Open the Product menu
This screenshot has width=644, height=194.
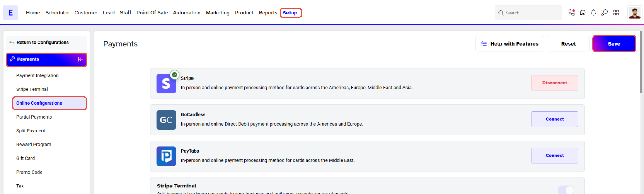click(244, 13)
